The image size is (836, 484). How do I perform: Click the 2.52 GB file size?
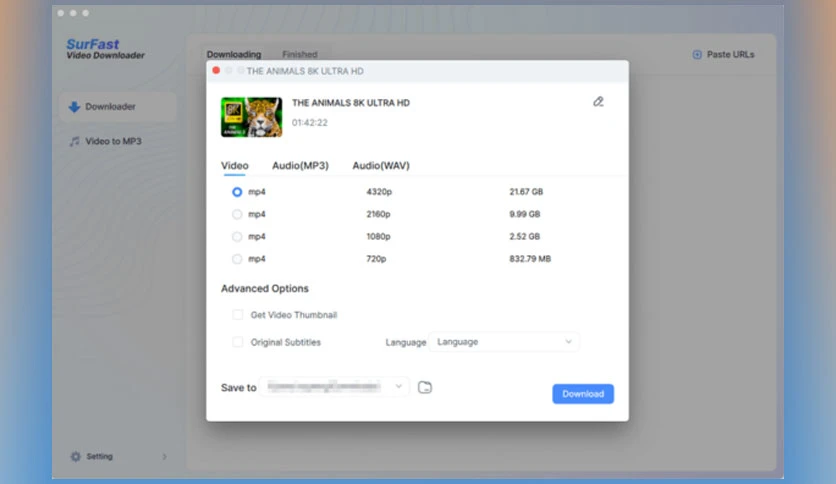[524, 237]
